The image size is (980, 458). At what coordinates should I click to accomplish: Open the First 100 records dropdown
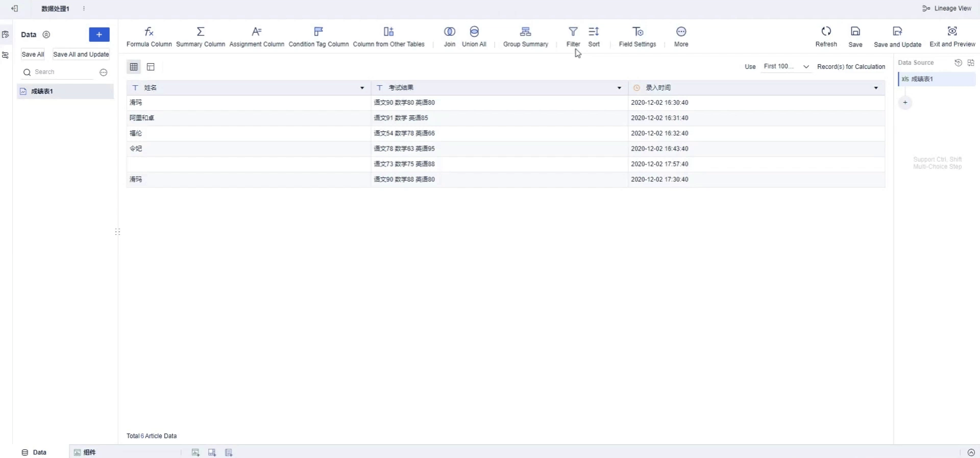786,67
